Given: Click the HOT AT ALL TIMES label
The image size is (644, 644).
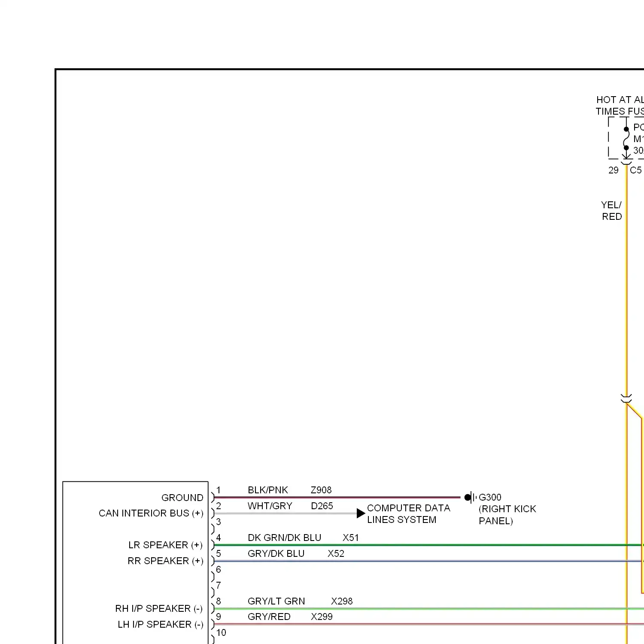Looking at the screenshot, I should pyautogui.click(x=620, y=105).
